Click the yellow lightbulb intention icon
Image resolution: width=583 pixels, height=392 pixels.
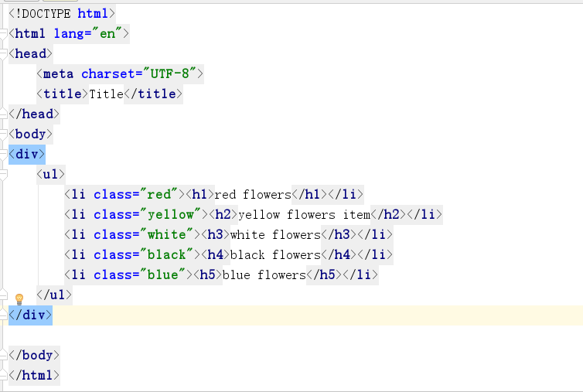[x=19, y=299]
